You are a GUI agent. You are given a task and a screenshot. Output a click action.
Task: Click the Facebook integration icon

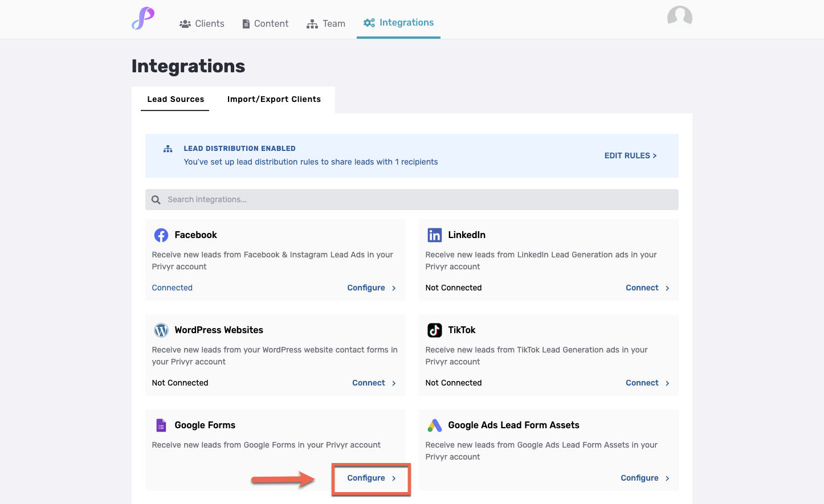tap(161, 235)
